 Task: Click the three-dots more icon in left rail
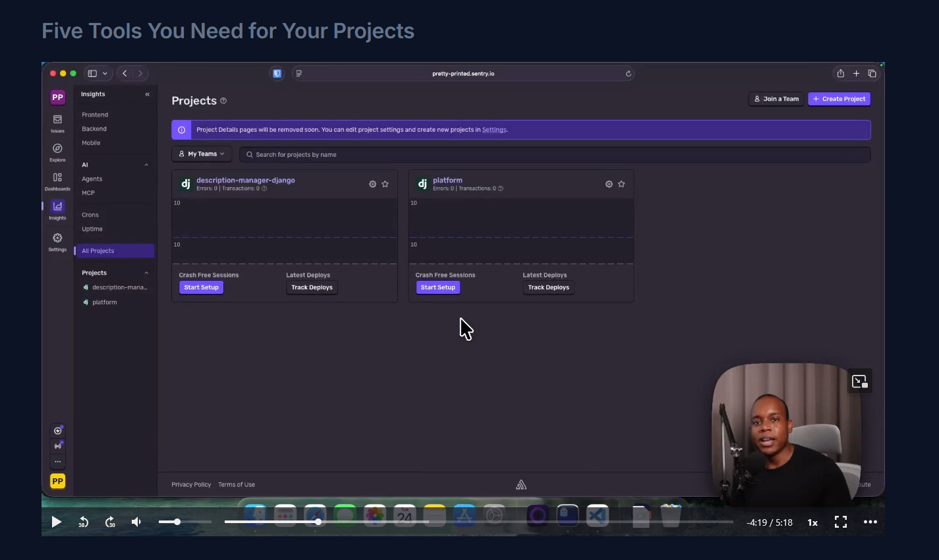[57, 461]
